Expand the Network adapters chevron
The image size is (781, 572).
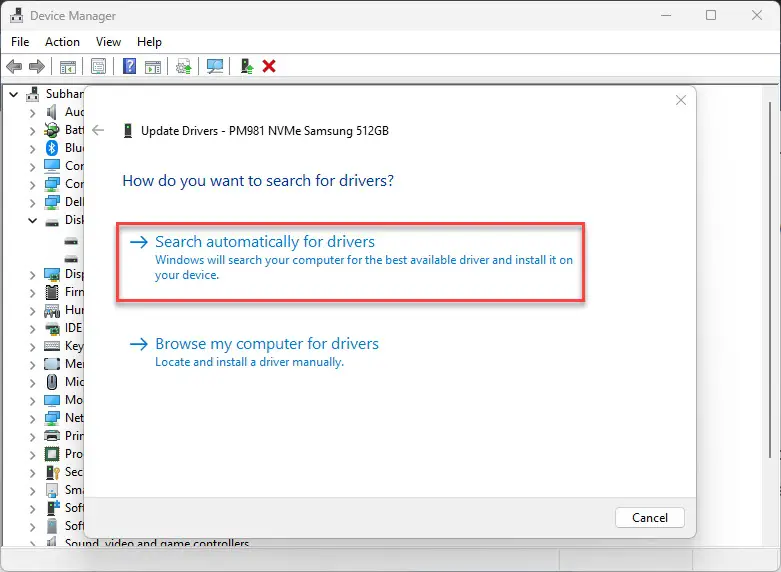pos(32,419)
